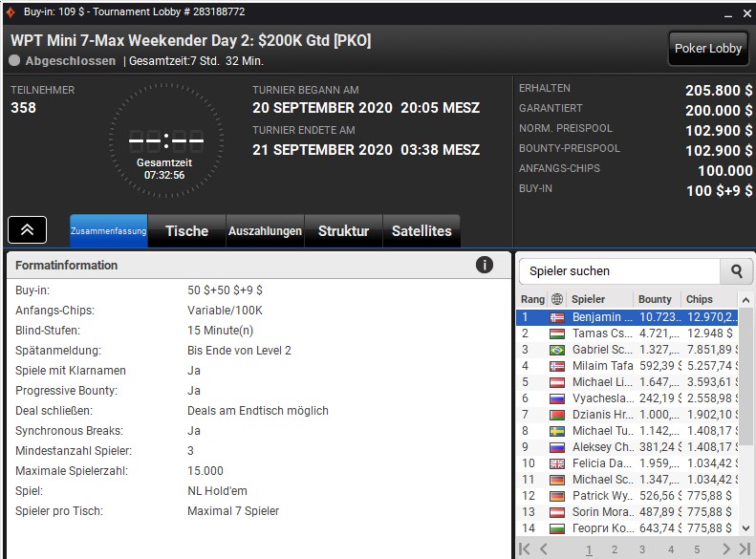Screen dimensions: 756x559
Task: Collapse the header with double-chevron button
Action: click(28, 230)
